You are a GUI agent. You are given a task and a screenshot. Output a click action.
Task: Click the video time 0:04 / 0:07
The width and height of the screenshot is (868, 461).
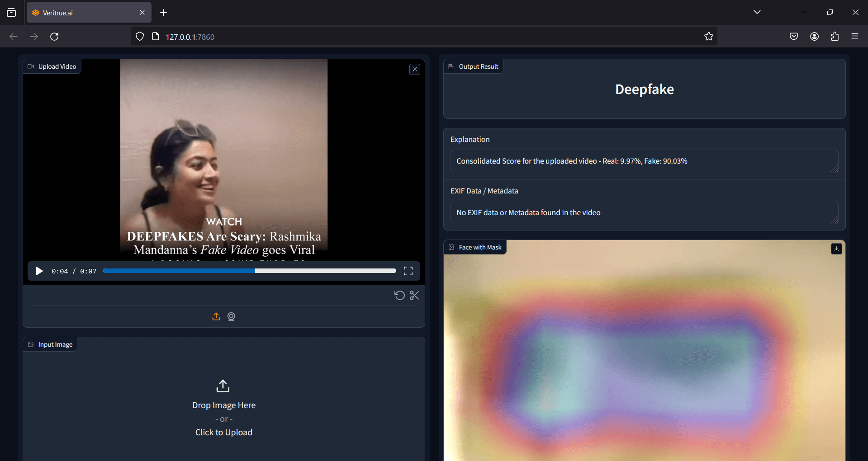tap(74, 271)
